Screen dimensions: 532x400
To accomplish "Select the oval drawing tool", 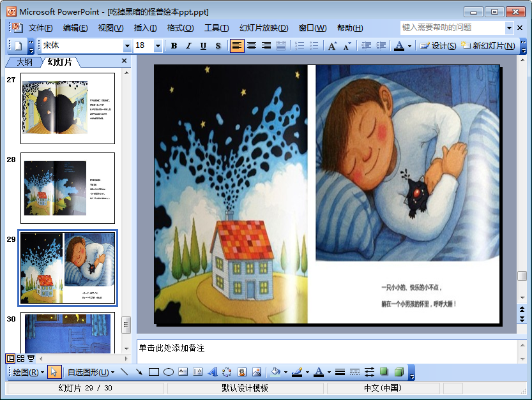I will pos(169,372).
